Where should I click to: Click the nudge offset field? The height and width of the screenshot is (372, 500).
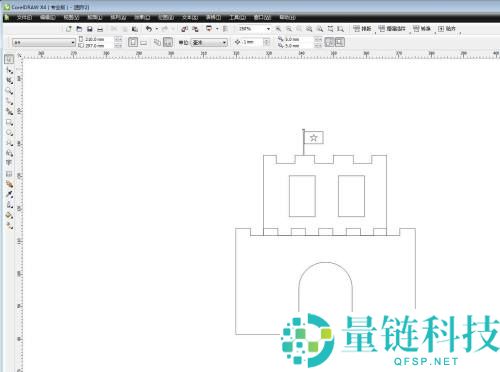point(252,42)
